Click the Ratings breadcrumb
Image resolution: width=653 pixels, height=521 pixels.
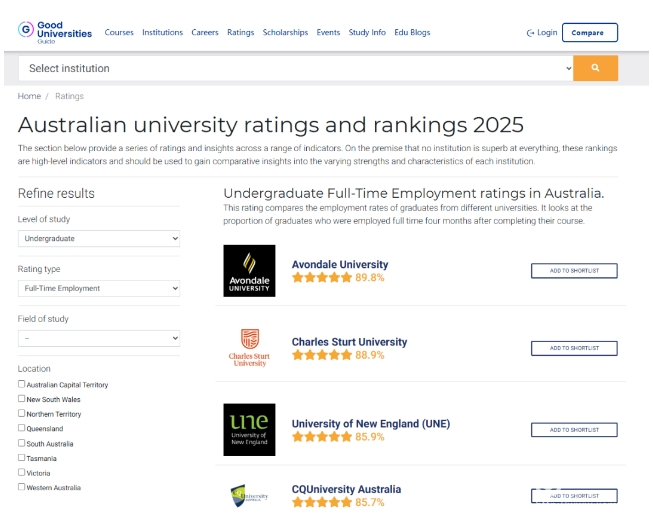[70, 96]
